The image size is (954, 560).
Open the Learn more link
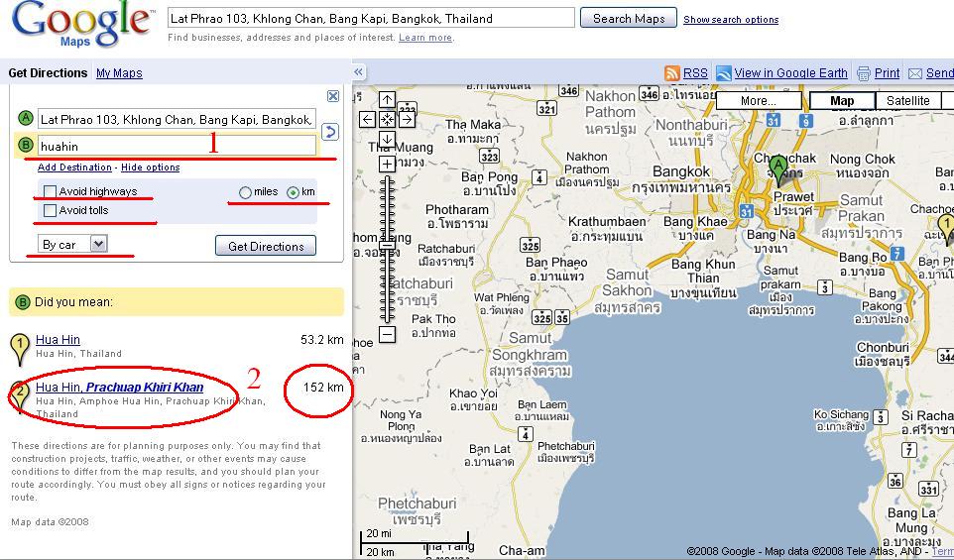[x=425, y=38]
